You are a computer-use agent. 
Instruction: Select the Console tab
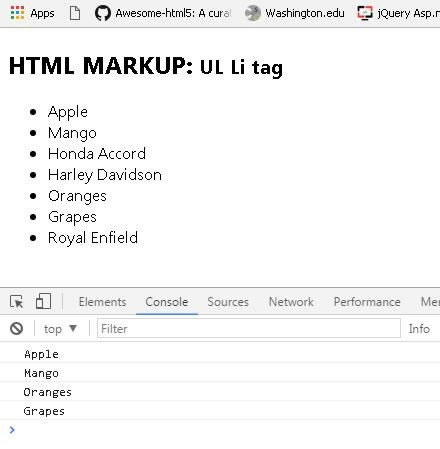point(167,302)
